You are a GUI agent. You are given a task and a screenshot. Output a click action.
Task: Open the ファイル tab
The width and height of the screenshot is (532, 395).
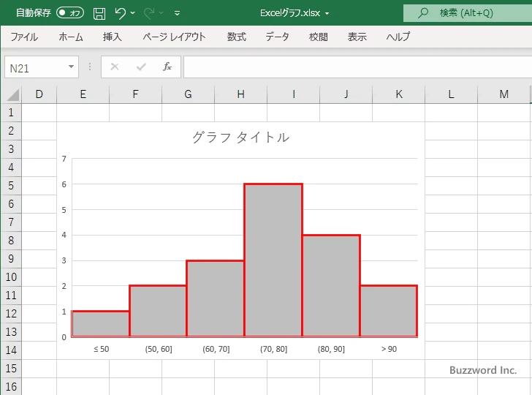24,37
